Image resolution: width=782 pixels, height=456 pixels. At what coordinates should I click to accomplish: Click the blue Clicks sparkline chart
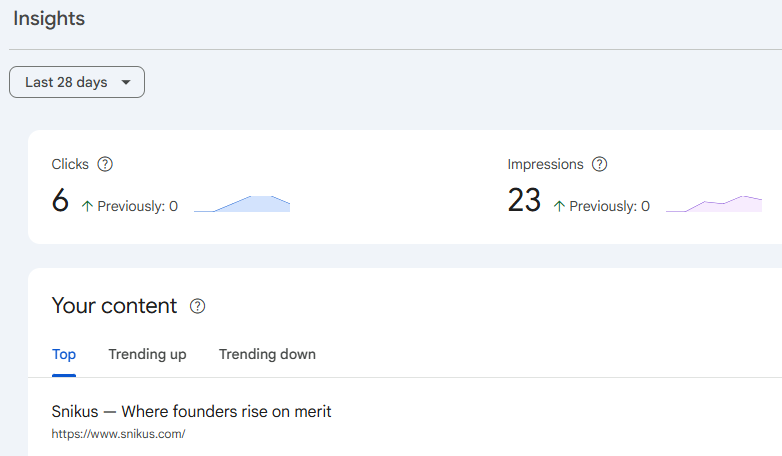(x=242, y=204)
